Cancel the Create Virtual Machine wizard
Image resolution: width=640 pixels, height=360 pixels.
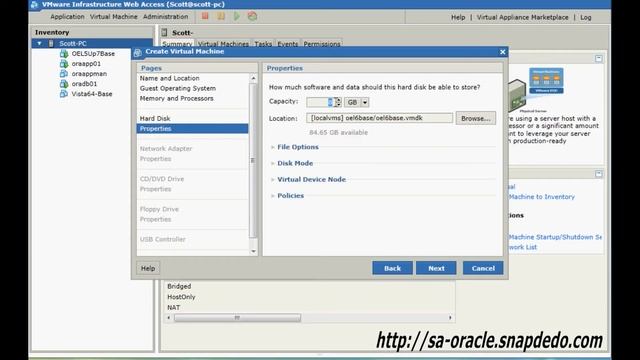click(483, 268)
